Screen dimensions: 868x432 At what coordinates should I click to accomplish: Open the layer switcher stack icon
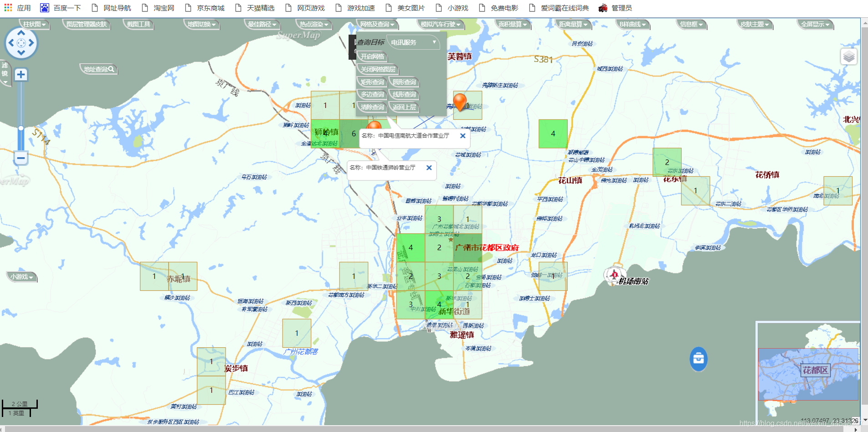(x=848, y=57)
